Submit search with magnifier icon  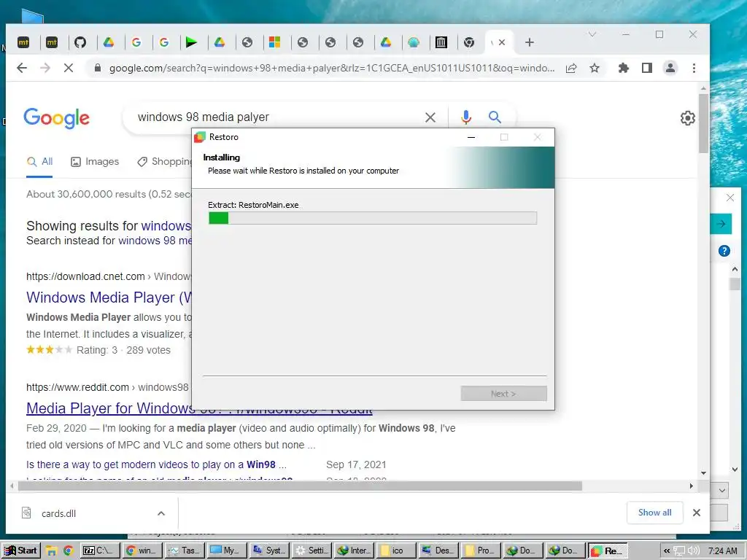coord(495,117)
